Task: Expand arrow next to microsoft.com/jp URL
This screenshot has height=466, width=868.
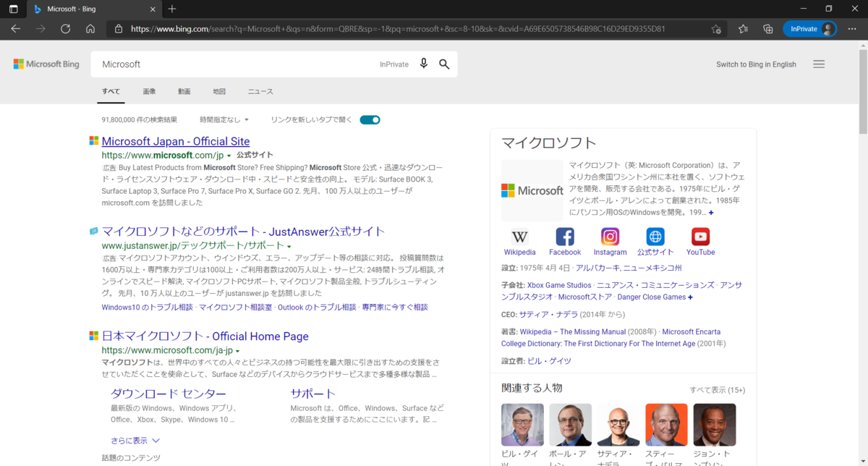Action: (229, 156)
